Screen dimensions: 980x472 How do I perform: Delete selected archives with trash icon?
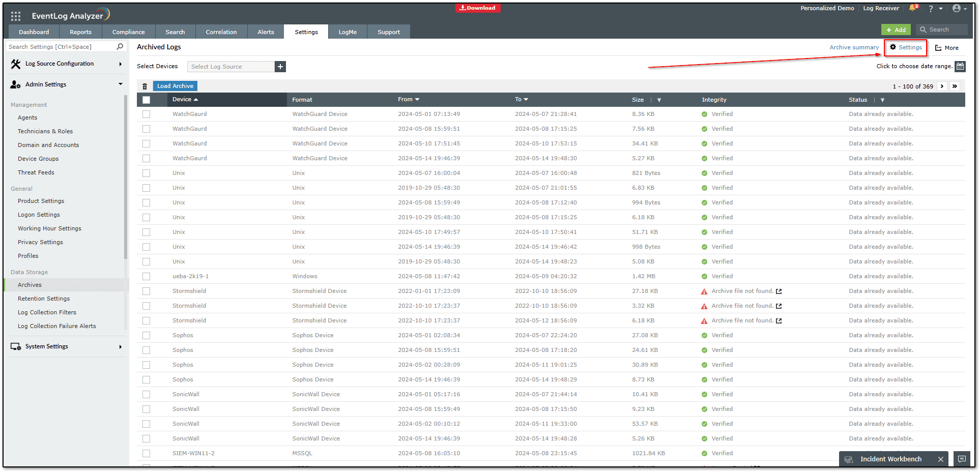(x=145, y=86)
